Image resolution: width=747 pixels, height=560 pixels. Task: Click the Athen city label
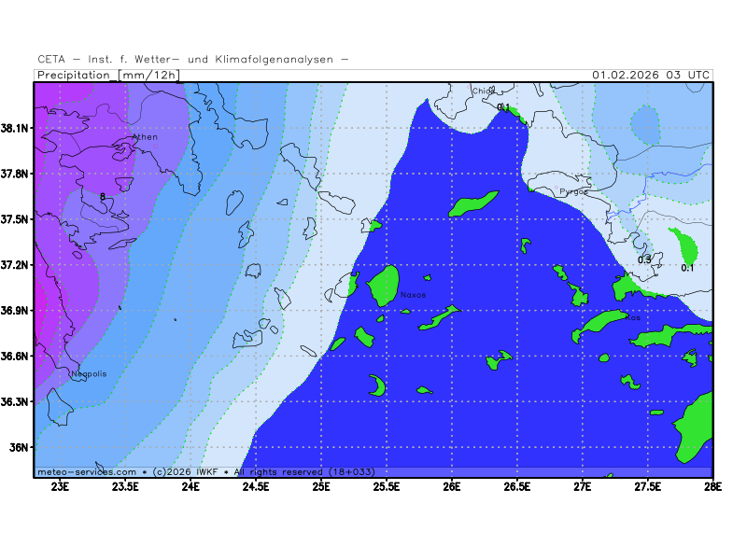click(145, 137)
